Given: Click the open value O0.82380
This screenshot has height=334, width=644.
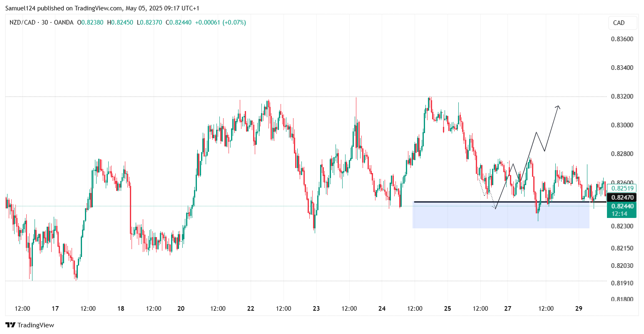Looking at the screenshot, I should pos(90,22).
